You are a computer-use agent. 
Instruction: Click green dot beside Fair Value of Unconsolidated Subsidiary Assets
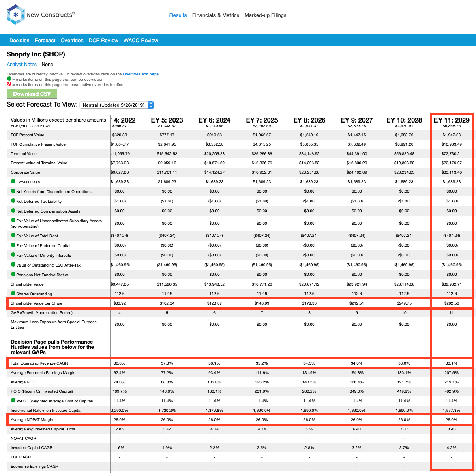[x=13, y=220]
